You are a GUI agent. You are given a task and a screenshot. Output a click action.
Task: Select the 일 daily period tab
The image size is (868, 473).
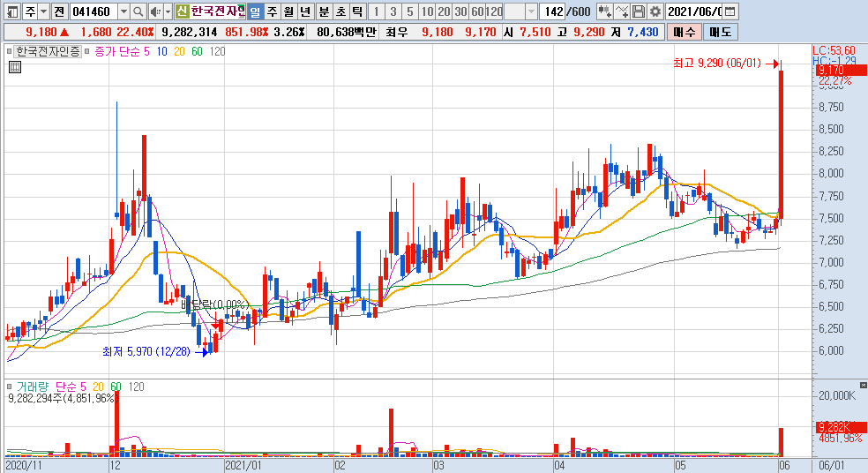[x=255, y=11]
